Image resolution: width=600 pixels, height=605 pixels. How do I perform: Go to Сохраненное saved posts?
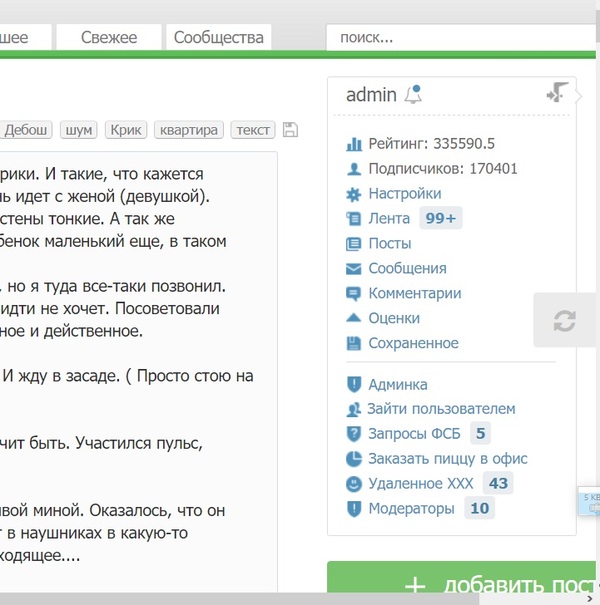click(413, 344)
